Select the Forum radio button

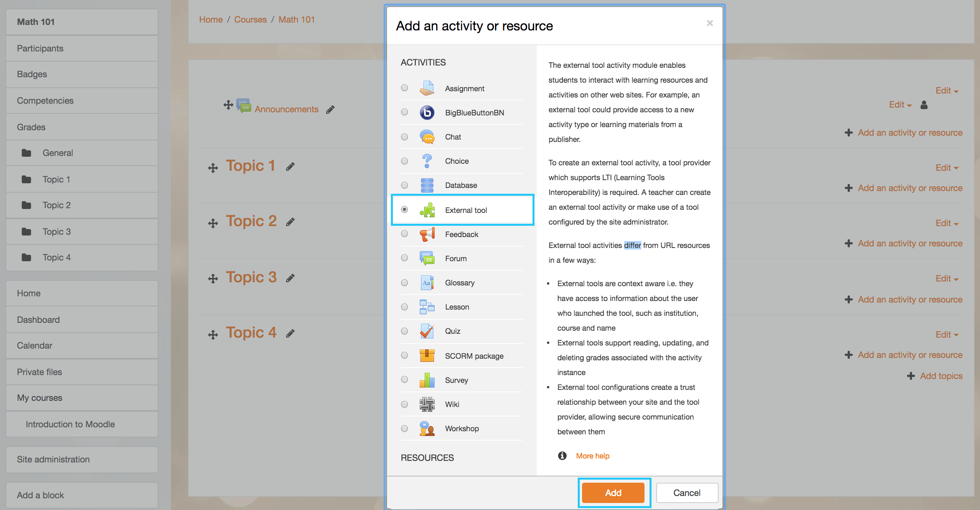click(405, 258)
